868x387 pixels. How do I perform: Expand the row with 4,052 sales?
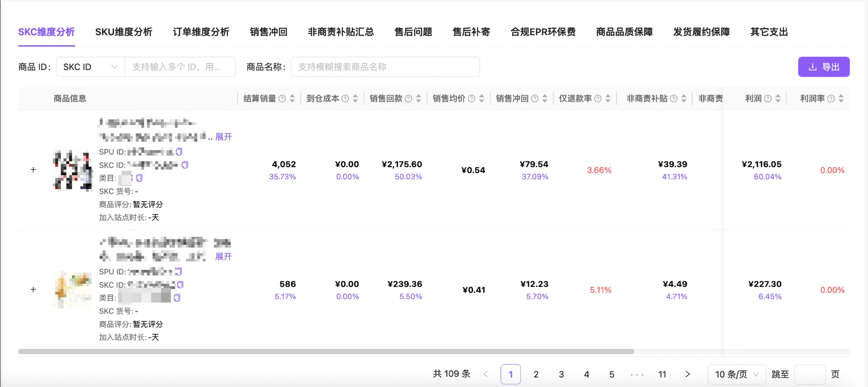33,170
